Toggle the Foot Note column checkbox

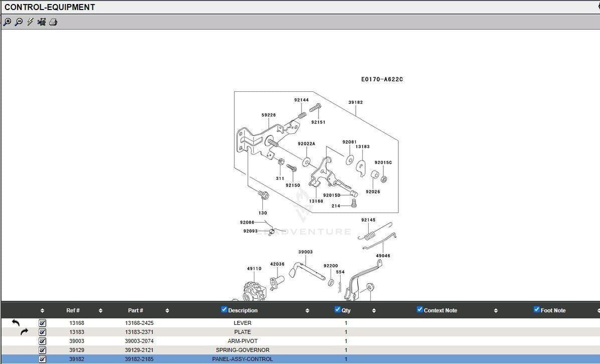pos(537,310)
